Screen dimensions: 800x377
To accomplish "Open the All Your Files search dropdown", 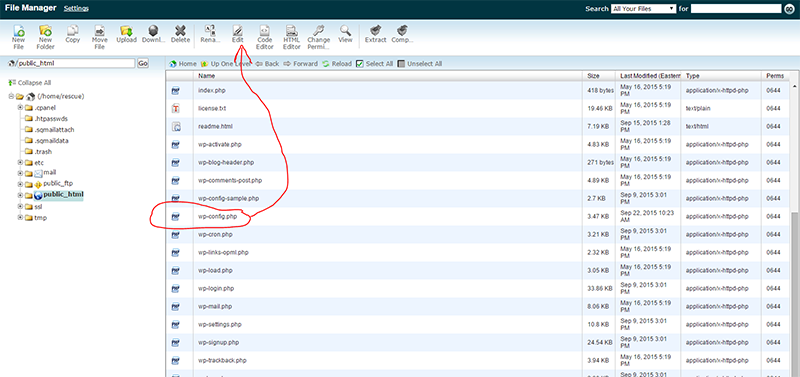I will (643, 9).
